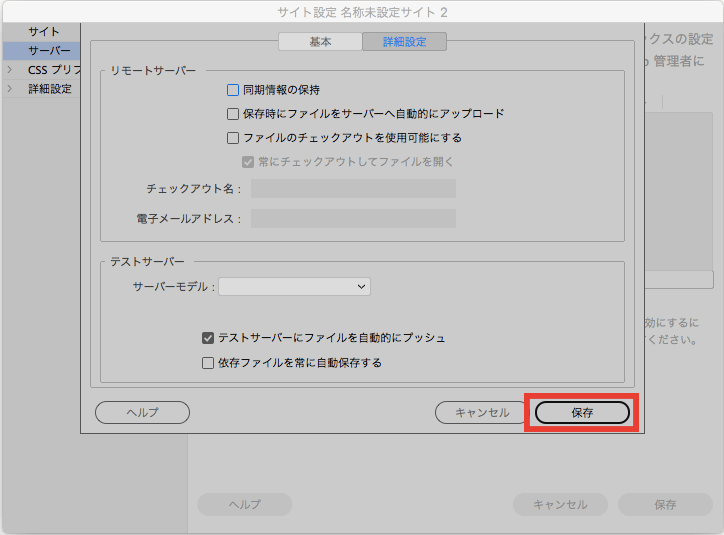Open ヘルプ in the server dialog
724x535 pixels.
coord(142,412)
